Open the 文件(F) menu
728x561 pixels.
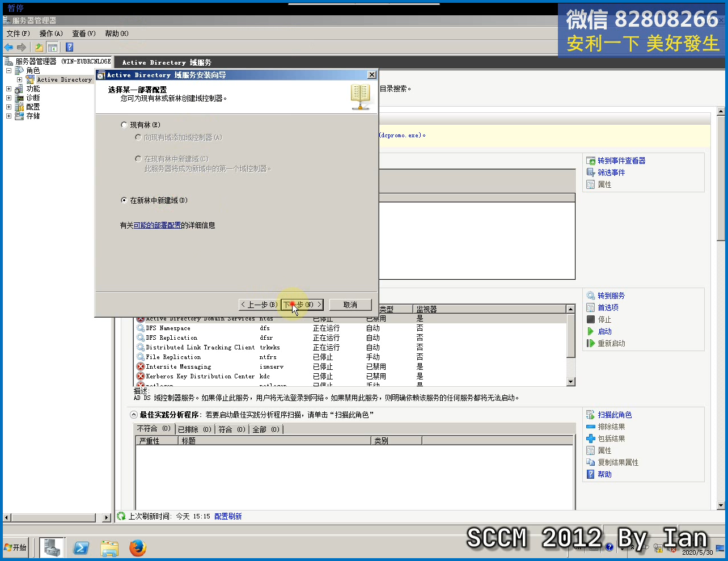point(18,33)
